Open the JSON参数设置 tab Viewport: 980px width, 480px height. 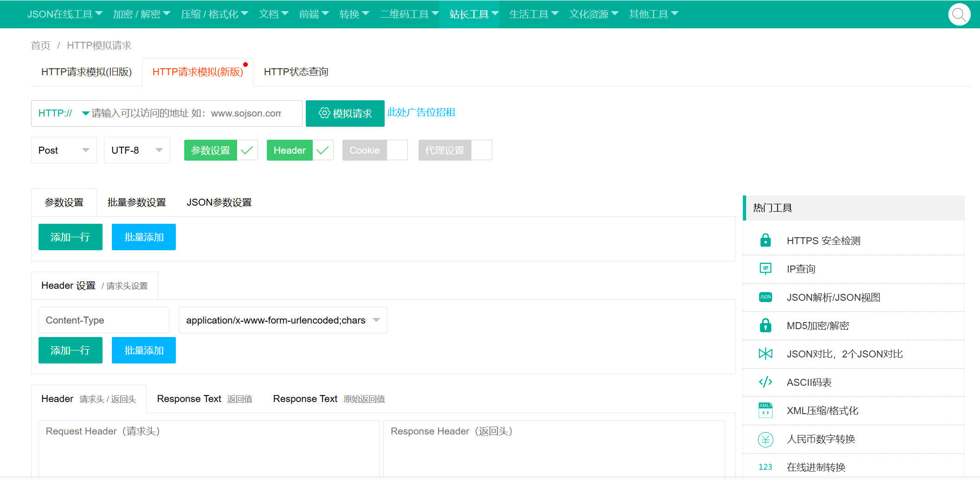[x=219, y=202]
